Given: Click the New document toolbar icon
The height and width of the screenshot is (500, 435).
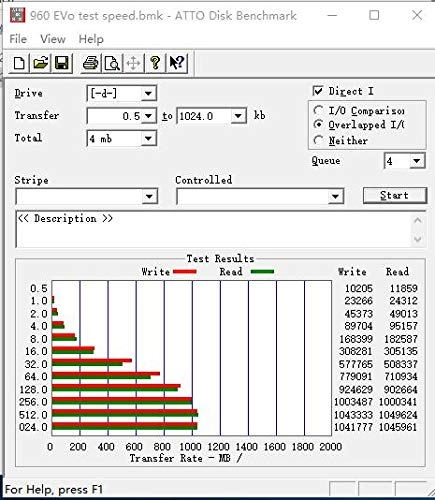Looking at the screenshot, I should 19,63.
